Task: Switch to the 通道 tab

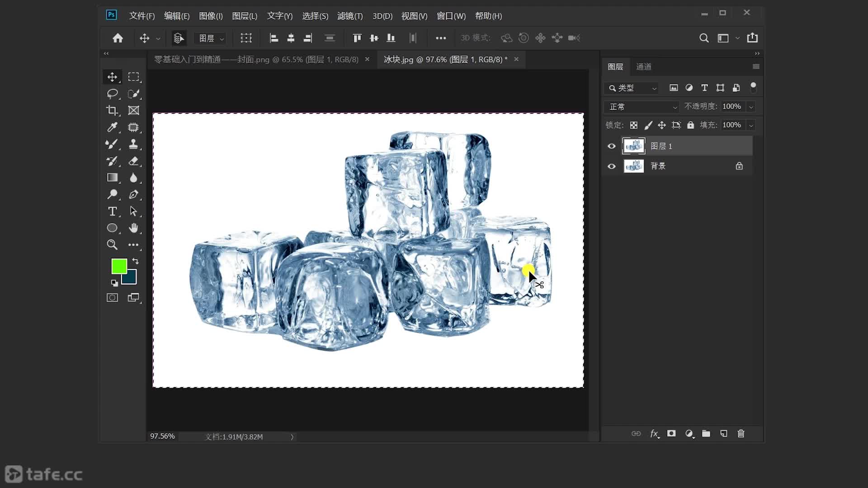Action: [644, 67]
